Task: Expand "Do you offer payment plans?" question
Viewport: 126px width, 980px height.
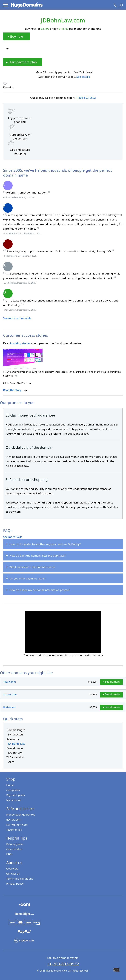Action: click(x=63, y=578)
